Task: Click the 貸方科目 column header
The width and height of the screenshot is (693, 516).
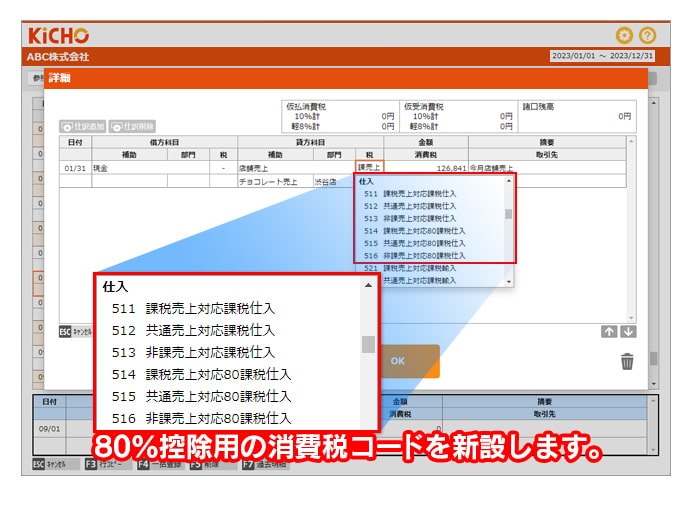Action: coord(310,142)
